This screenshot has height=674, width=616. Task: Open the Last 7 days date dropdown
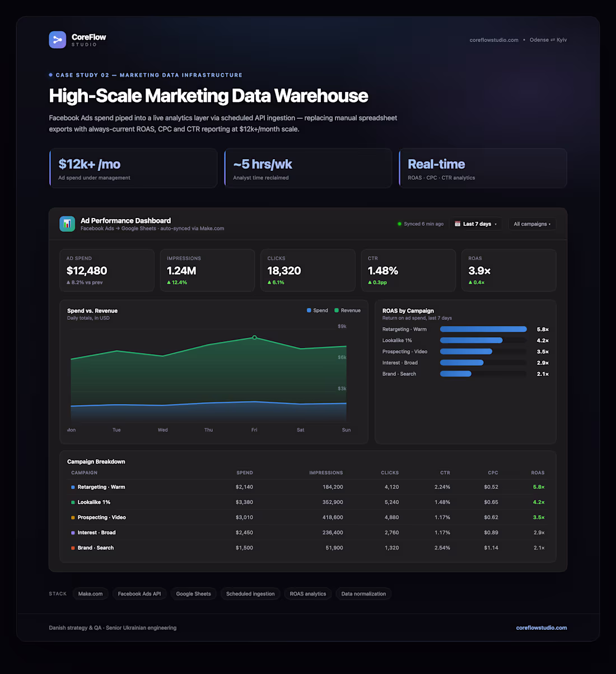475,224
